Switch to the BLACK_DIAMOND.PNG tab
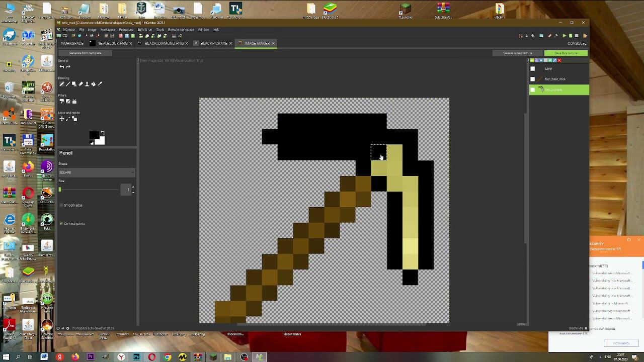Image resolution: width=644 pixels, height=362 pixels. 163,43
